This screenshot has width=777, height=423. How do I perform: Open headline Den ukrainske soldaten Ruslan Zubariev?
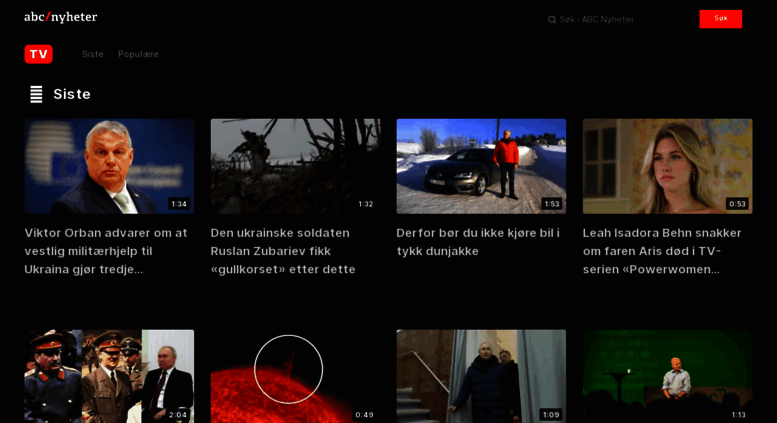pos(283,251)
